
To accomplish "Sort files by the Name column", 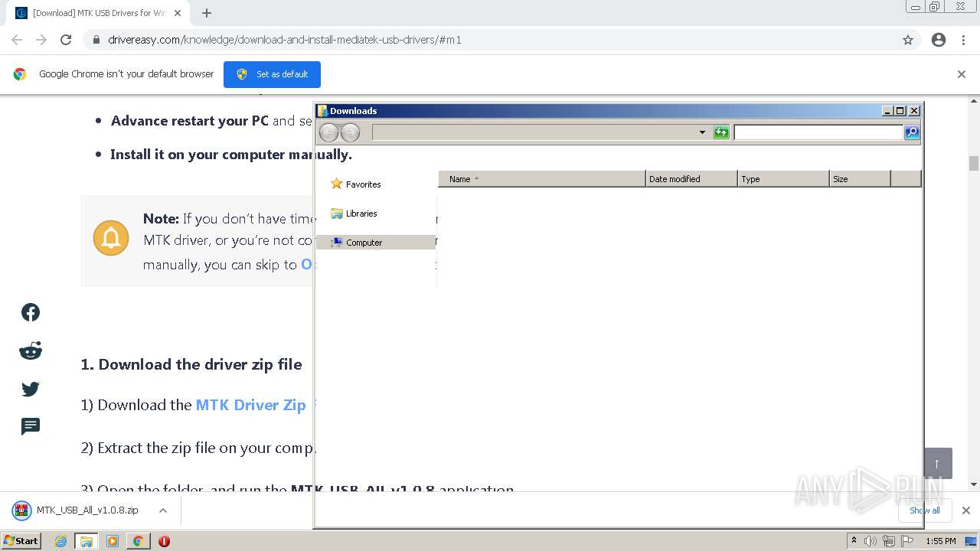I will [x=542, y=179].
